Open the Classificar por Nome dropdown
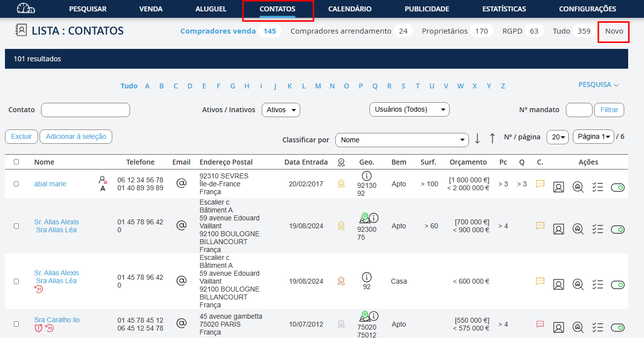Screen dimensions: 644x338 [x=402, y=140]
